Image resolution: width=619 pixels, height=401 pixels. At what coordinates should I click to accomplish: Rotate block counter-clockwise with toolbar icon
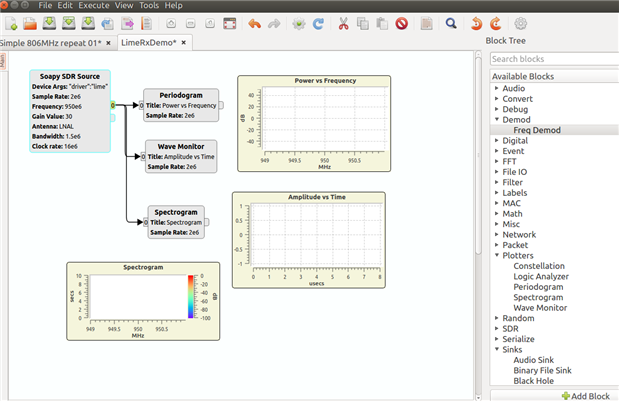click(476, 23)
